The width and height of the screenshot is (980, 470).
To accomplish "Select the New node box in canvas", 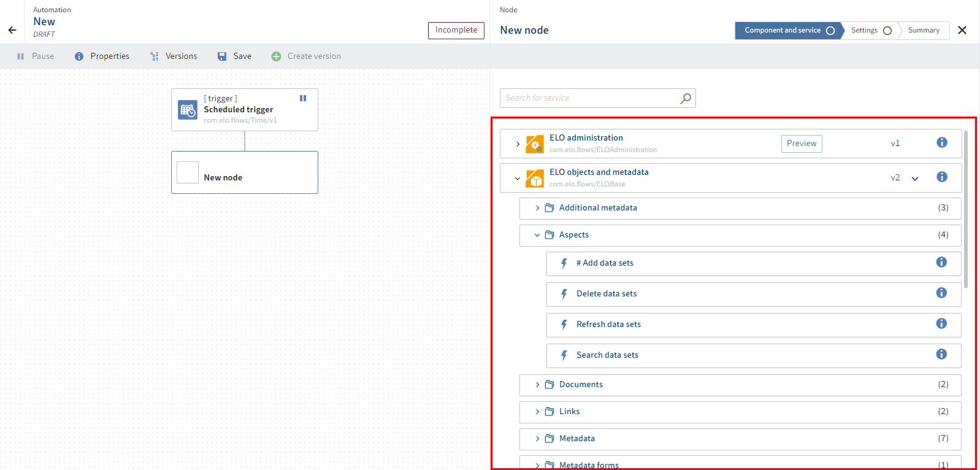I will tap(245, 172).
